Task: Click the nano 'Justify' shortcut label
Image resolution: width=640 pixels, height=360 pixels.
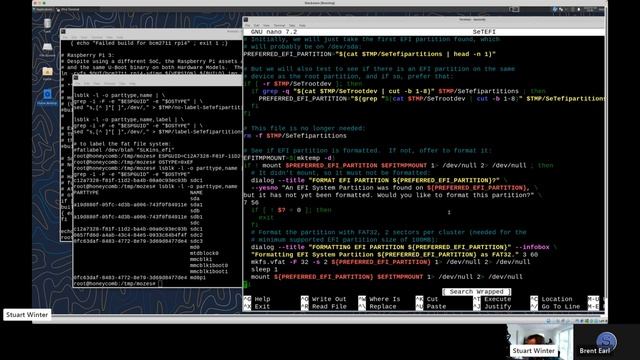Action: pos(498,307)
